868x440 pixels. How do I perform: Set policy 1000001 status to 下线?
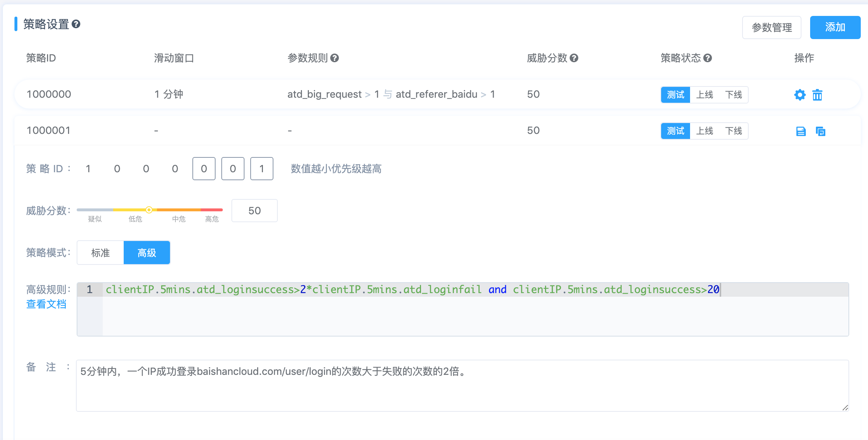tap(733, 131)
